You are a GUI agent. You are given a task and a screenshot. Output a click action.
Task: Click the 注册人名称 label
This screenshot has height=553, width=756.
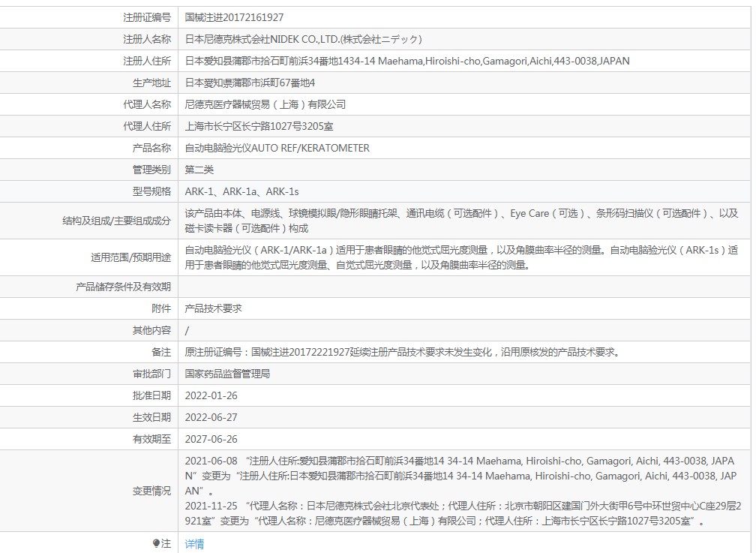point(147,39)
